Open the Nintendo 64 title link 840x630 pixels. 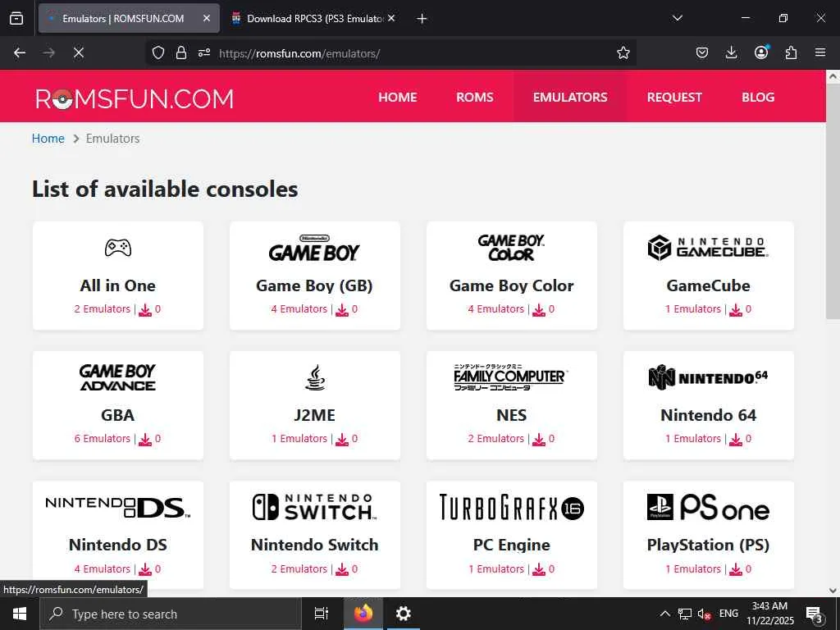click(x=708, y=415)
